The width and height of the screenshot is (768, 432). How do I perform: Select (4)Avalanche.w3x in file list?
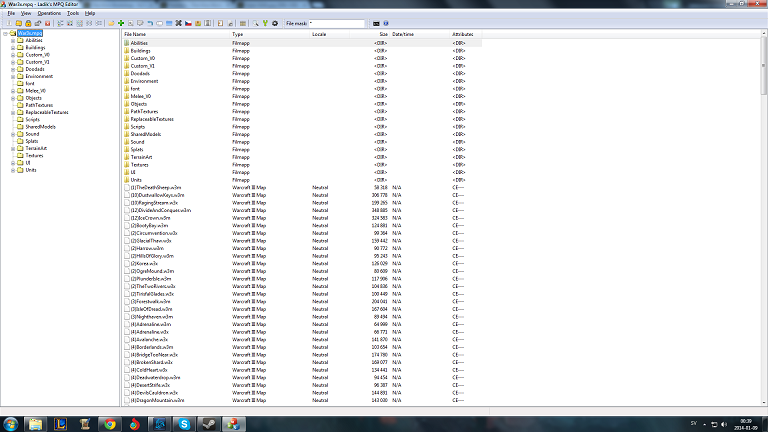(149, 339)
